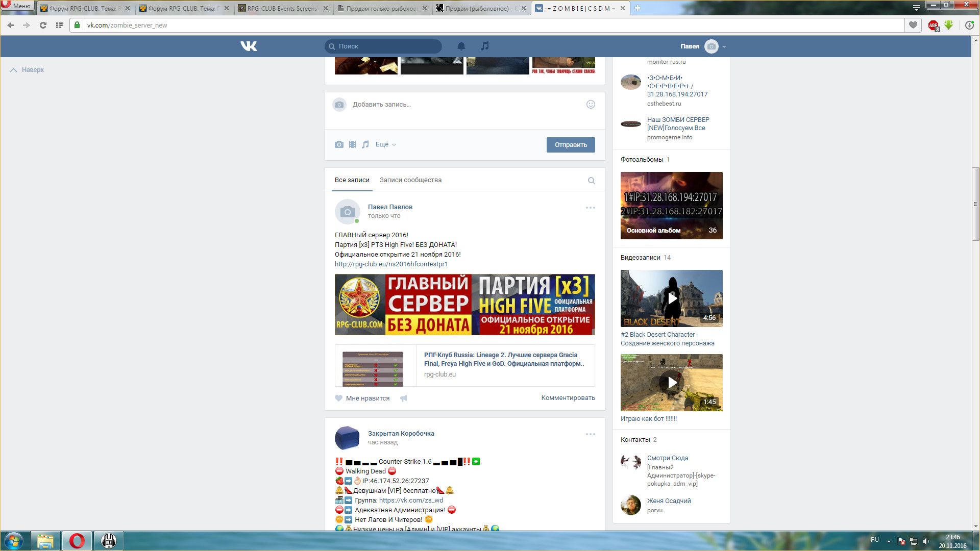Attach a photo with the camera icon
This screenshot has width=980, height=551.
click(x=339, y=145)
